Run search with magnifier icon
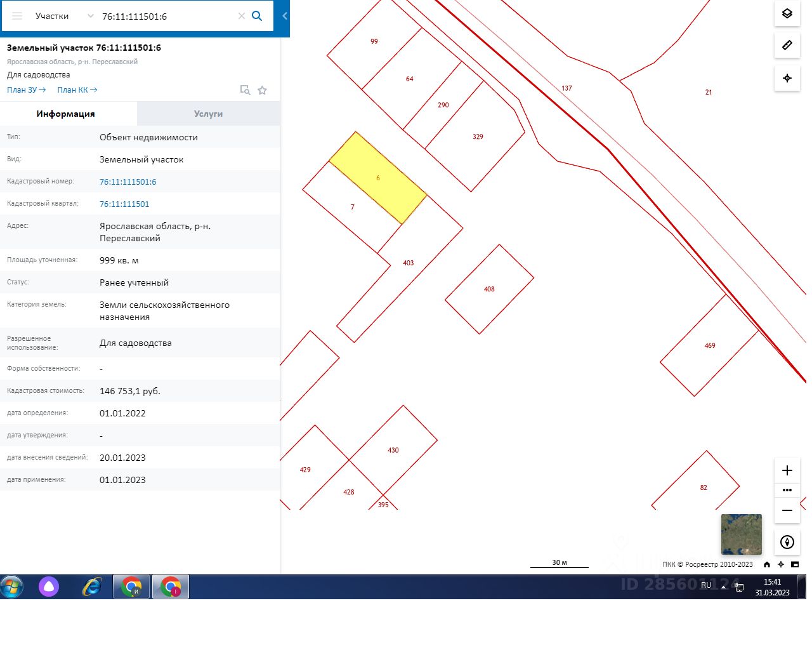The height and width of the screenshot is (650, 812). 257,16
